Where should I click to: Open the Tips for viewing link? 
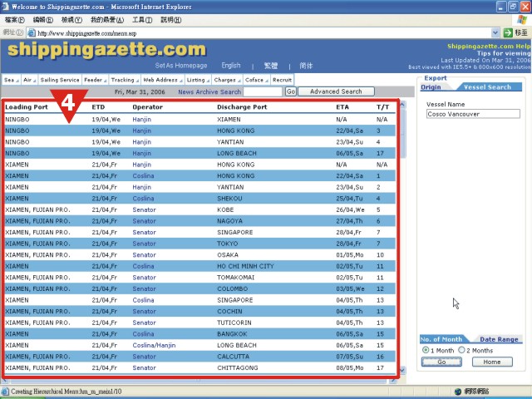tap(504, 53)
